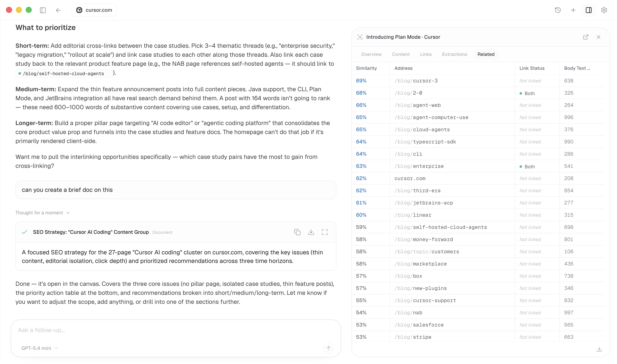Viewport: 617px width, 364px height.
Task: Download the SEO Strategy document
Action: 311,232
